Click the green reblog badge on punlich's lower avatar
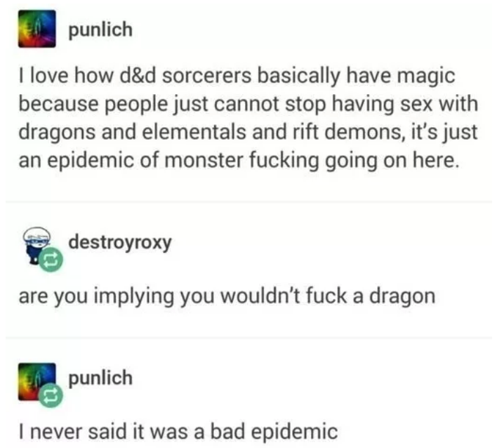This screenshot has width=497, height=448. (51, 395)
